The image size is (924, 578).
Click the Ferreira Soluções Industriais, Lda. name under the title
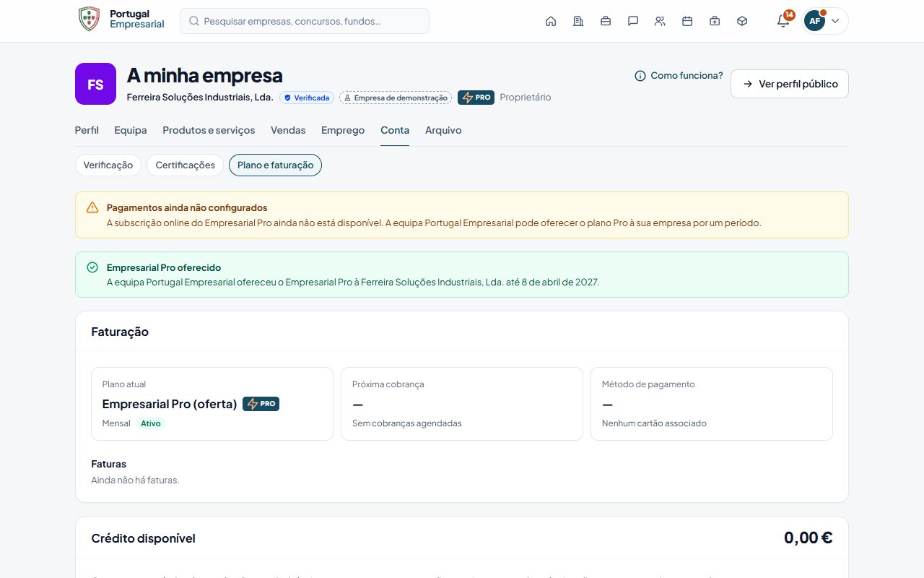click(200, 97)
